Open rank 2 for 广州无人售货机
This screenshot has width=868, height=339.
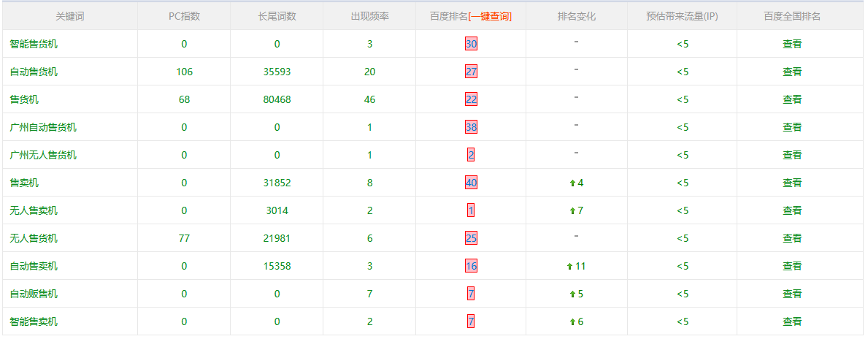click(471, 155)
